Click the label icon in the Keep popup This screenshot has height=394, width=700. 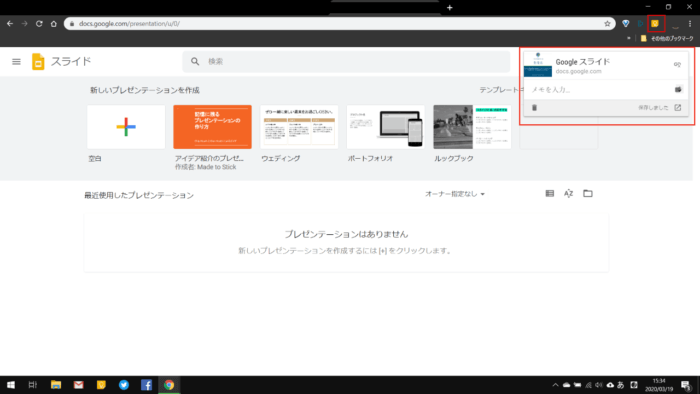click(677, 65)
